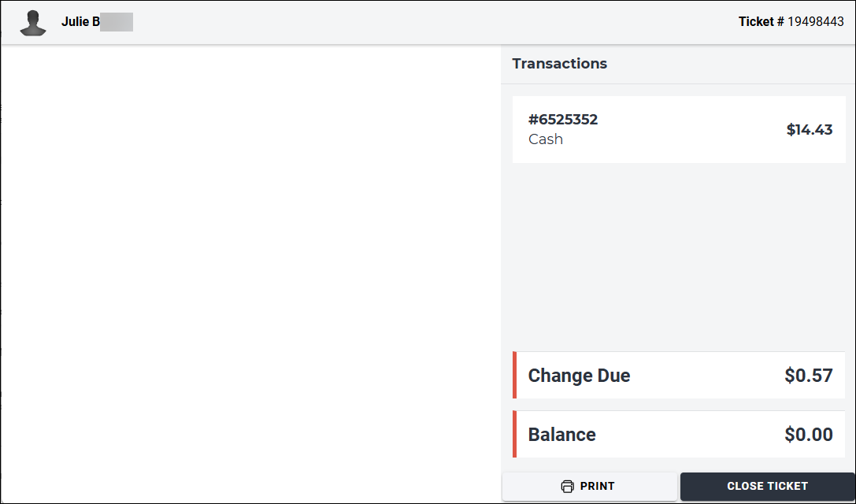Click the $0.57 change due amount
This screenshot has height=504, width=856.
tap(809, 375)
